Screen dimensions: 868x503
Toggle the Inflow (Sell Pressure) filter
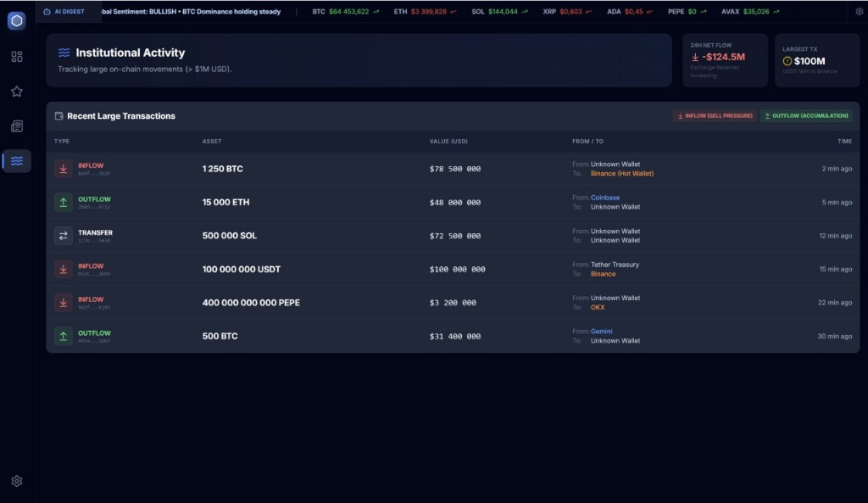715,116
